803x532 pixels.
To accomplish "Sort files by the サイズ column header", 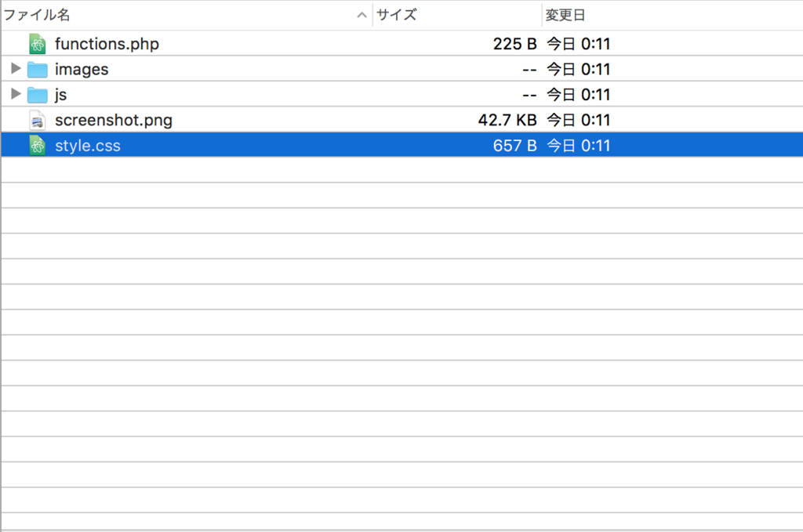I will tap(396, 14).
